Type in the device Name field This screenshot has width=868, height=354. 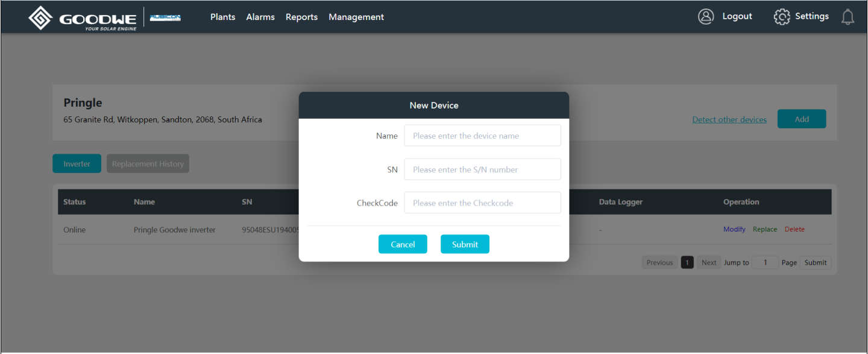pyautogui.click(x=482, y=136)
